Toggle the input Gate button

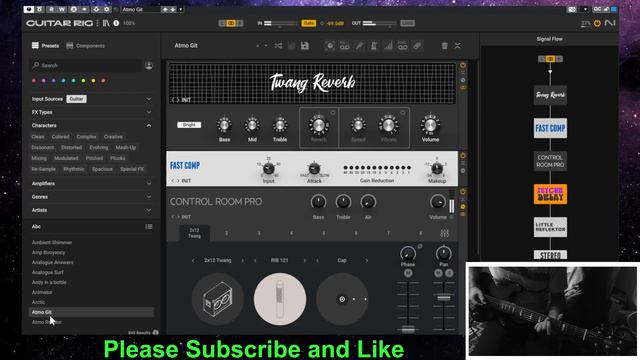(309, 23)
